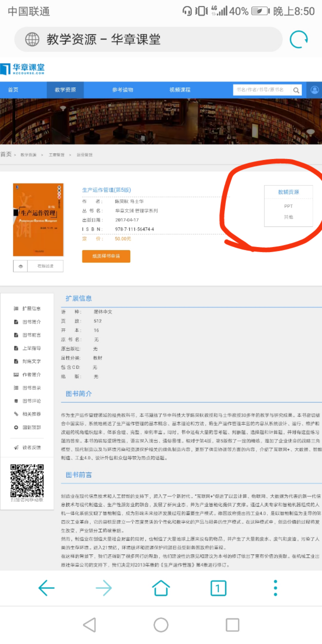This screenshot has height=644, width=322.
Task: Open the user account avatar icon
Action: click(315, 90)
